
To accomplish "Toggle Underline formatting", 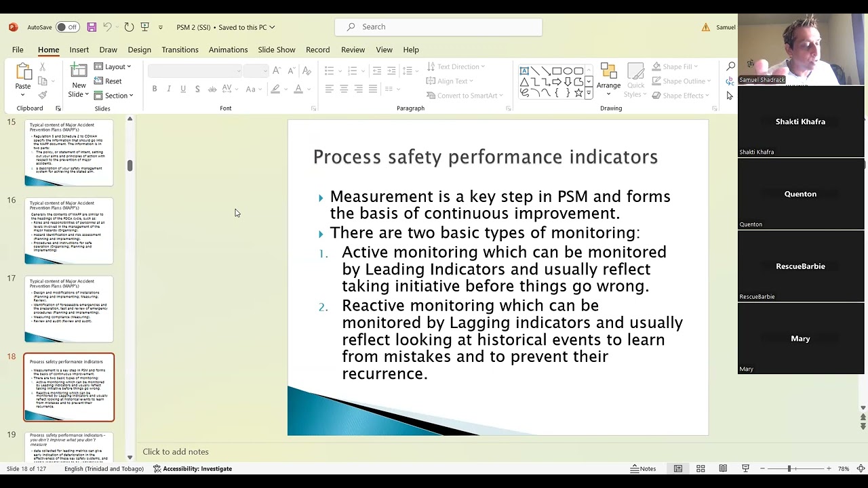I will pyautogui.click(x=183, y=89).
